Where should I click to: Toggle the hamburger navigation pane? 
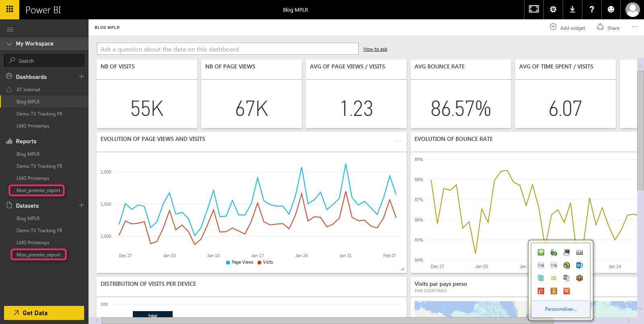coord(10,29)
